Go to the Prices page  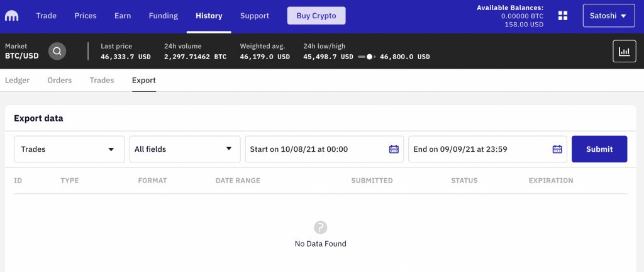coord(86,16)
